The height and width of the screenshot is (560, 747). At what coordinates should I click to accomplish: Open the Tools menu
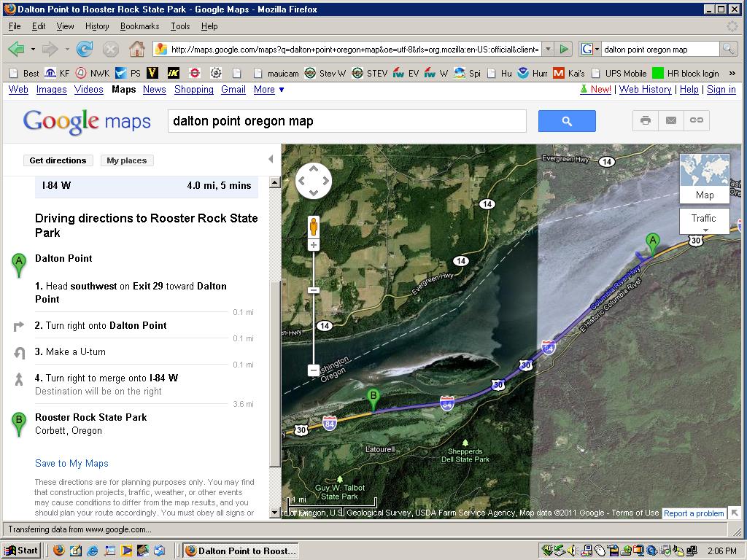pyautogui.click(x=180, y=26)
